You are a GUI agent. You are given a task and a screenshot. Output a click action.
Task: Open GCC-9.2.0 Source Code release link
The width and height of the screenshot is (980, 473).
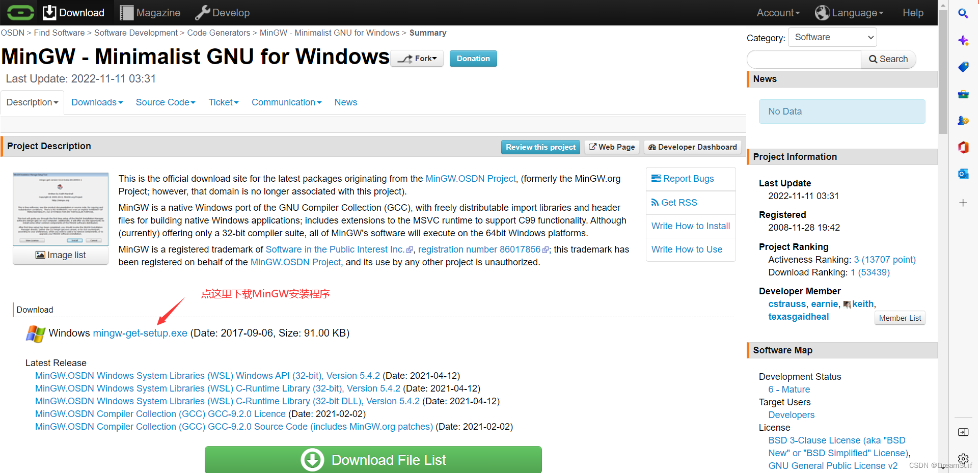point(234,427)
